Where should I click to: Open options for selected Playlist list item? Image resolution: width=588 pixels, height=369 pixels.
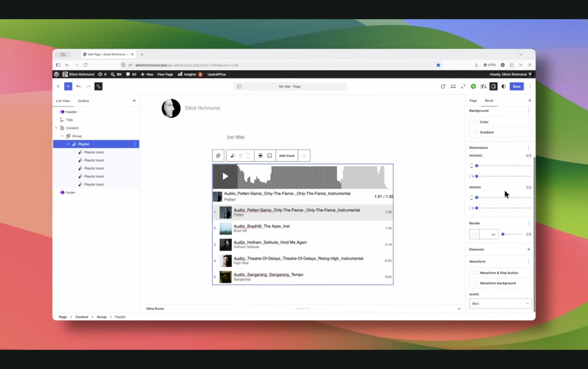[135, 144]
